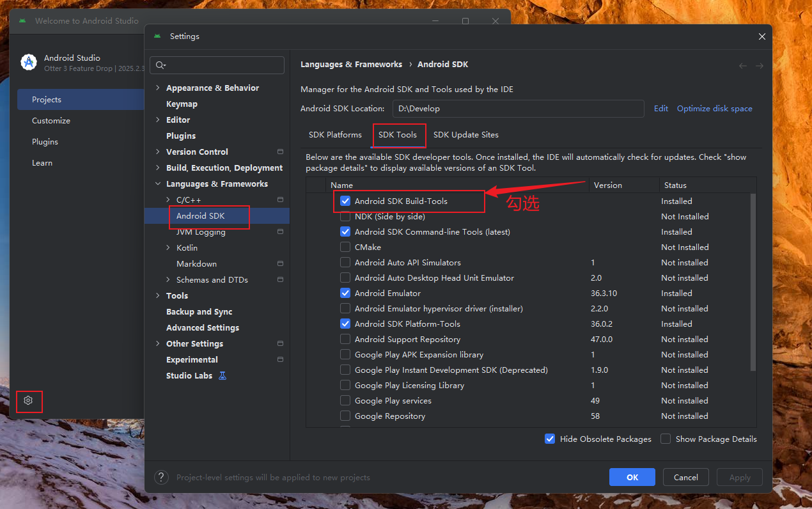Click the project-level icon beside Experimental
Viewport: 812px width, 509px height.
(280, 359)
